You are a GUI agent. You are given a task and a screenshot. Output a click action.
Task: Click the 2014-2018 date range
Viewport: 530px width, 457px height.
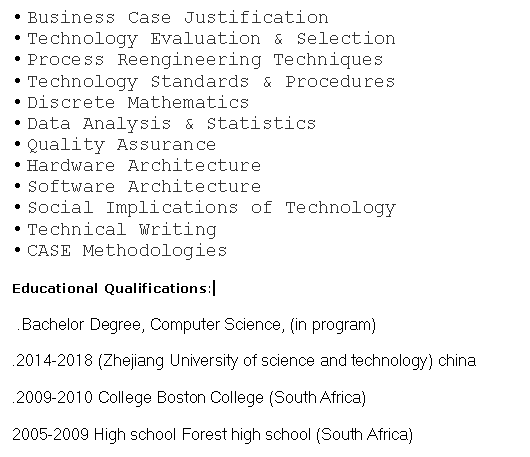(x=54, y=360)
